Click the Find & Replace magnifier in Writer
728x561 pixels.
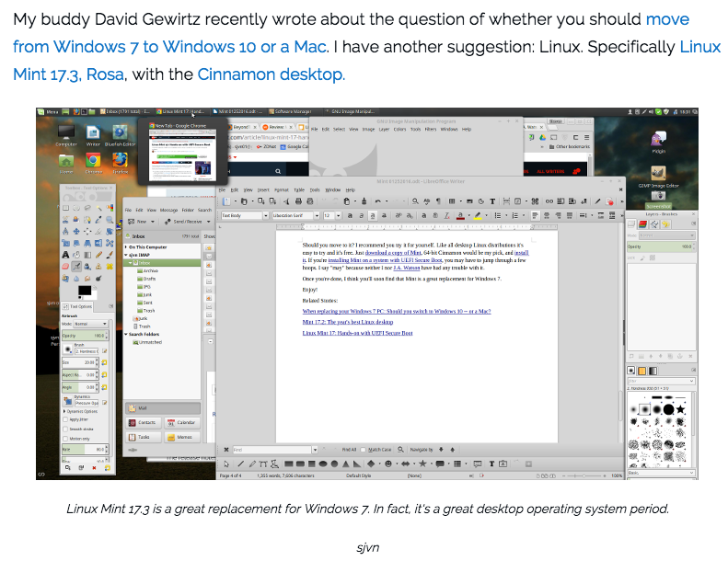tap(415, 201)
